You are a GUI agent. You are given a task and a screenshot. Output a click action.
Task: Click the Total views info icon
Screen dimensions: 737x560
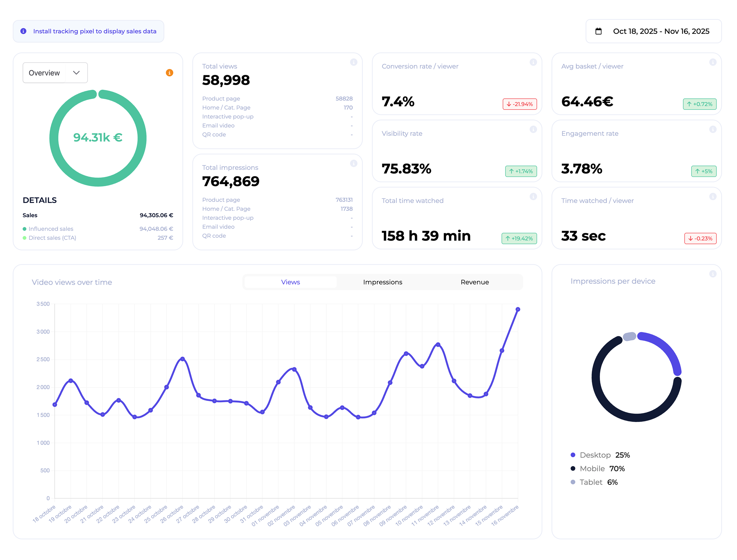click(x=353, y=62)
